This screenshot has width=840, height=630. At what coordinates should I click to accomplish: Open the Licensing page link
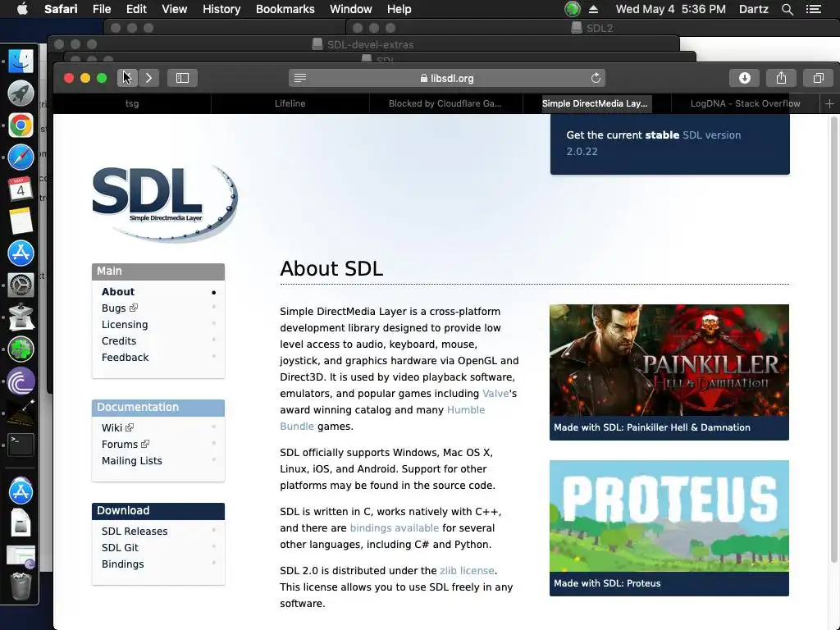pos(125,325)
